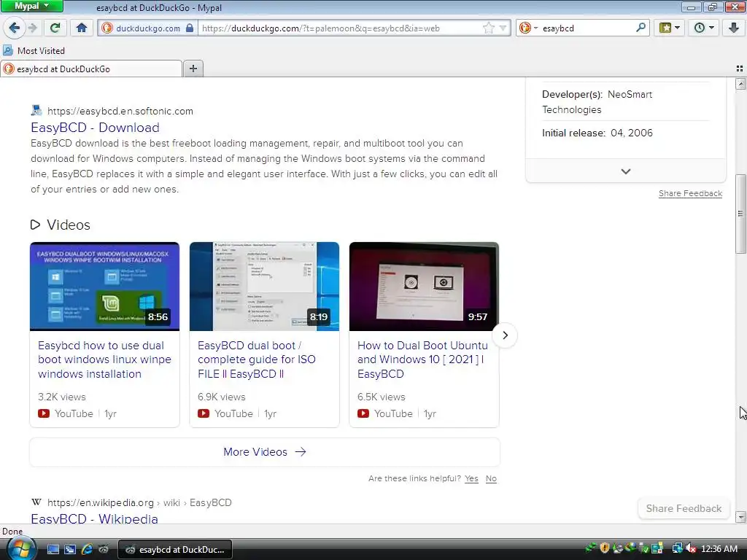Open 'Easybcd how to use dual boot' title
Screen dimensions: 747x560
click(x=104, y=359)
